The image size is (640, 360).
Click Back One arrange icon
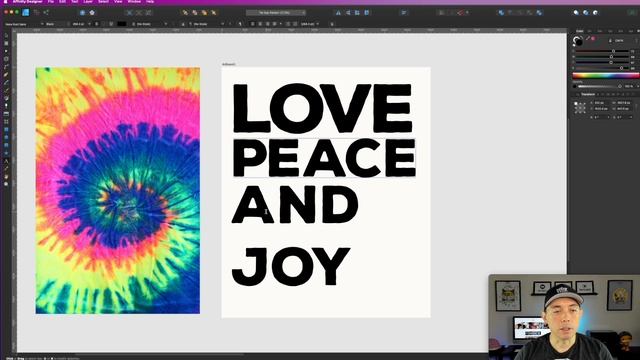195,13
